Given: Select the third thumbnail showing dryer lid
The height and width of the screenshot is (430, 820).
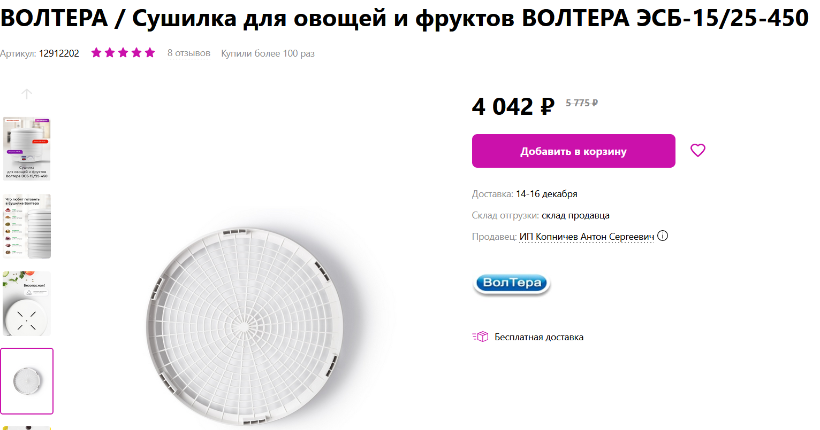Looking at the screenshot, I should click(x=27, y=303).
